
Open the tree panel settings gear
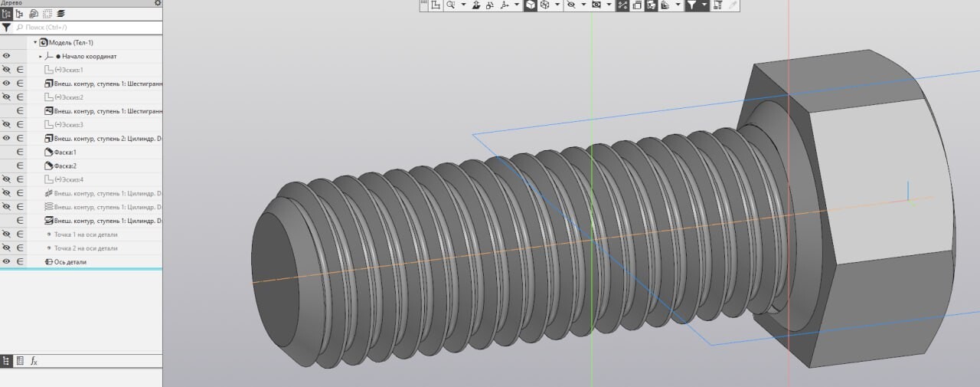point(158,3)
